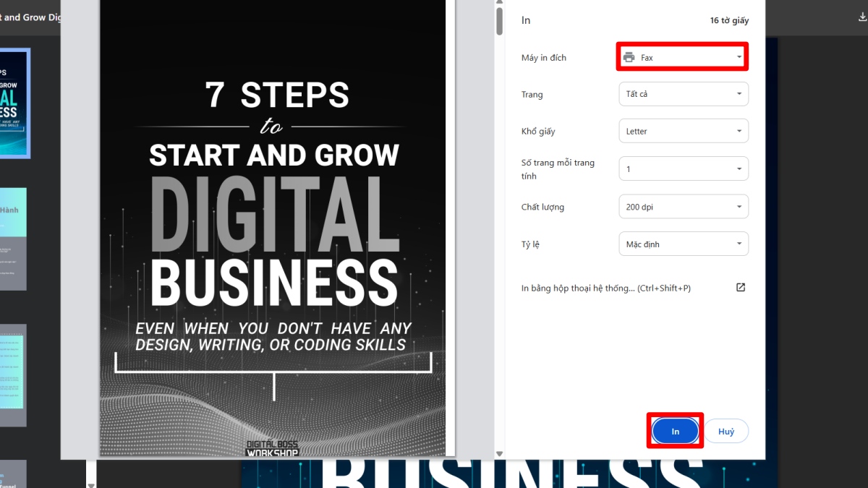Click the 'Khổ giấy' label
Image resolution: width=868 pixels, height=488 pixels.
[x=538, y=132]
